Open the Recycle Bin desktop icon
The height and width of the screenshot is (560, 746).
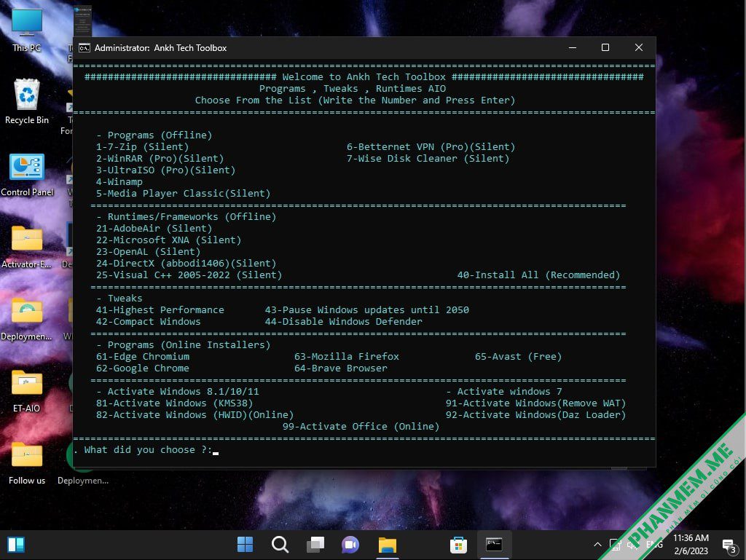27,101
